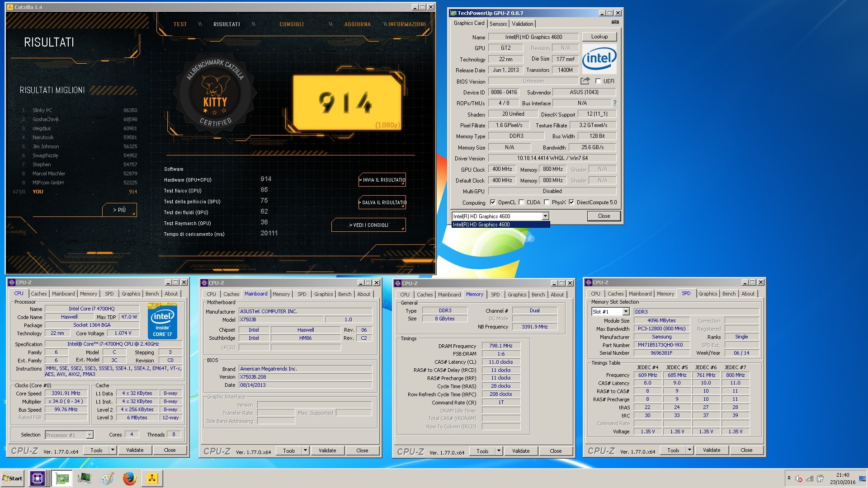Expand the Tools arrow in the CPU-Z SPD window
868x488 pixels.
[x=690, y=450]
